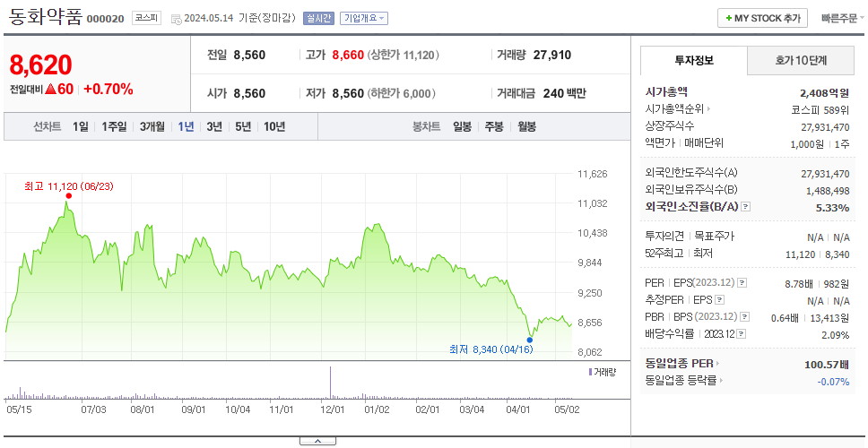The height and width of the screenshot is (448, 868).
Task: Select the 10년 line chart period
Action: (274, 126)
